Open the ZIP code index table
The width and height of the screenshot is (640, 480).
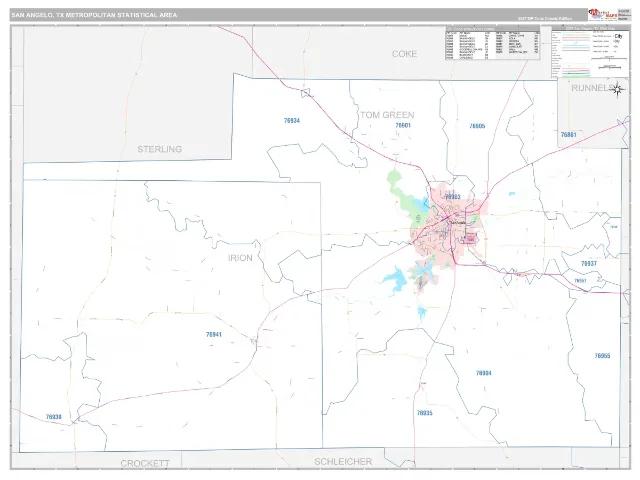coord(493,43)
